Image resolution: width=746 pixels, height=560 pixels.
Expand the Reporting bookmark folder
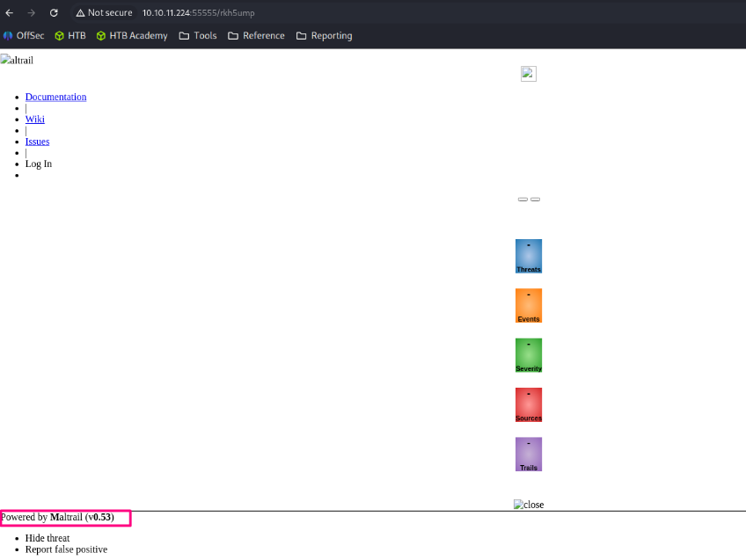pos(325,36)
